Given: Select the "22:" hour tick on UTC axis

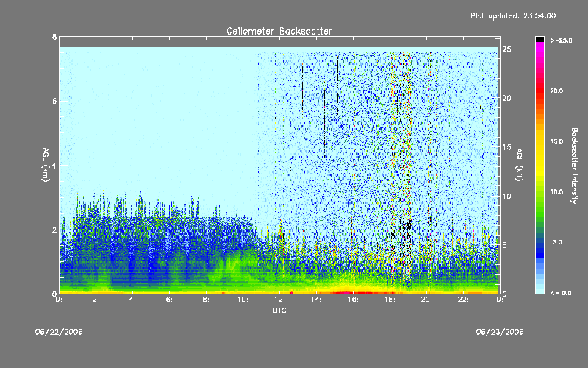Looking at the screenshot, I should click(x=463, y=300).
